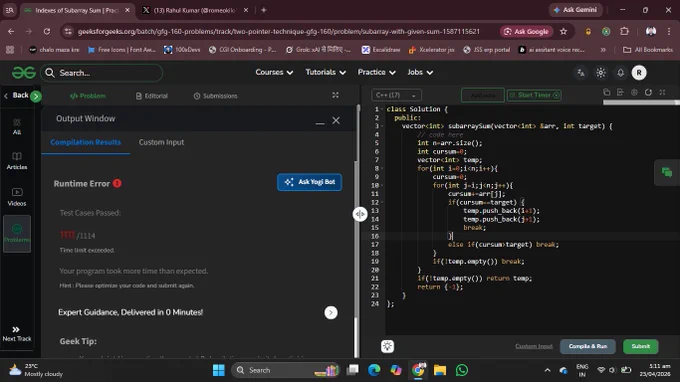Go to Next Track
Screen dimensions: 680x382
pyautogui.click(x=16, y=334)
